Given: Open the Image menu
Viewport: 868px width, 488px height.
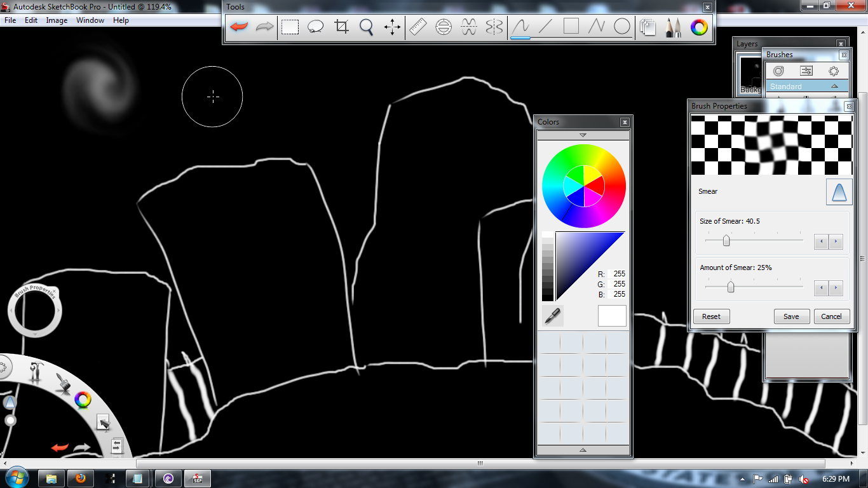Looking at the screenshot, I should [57, 20].
